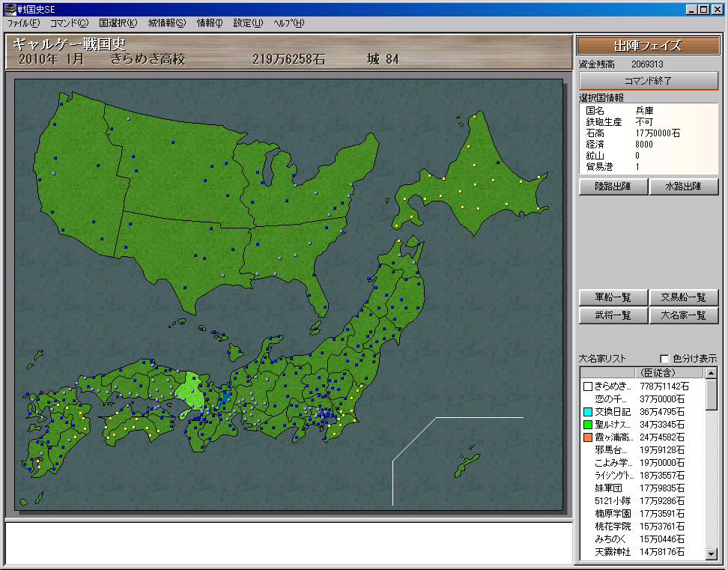Click the orange swatch beside 霞ヶ浦高

[x=588, y=437]
